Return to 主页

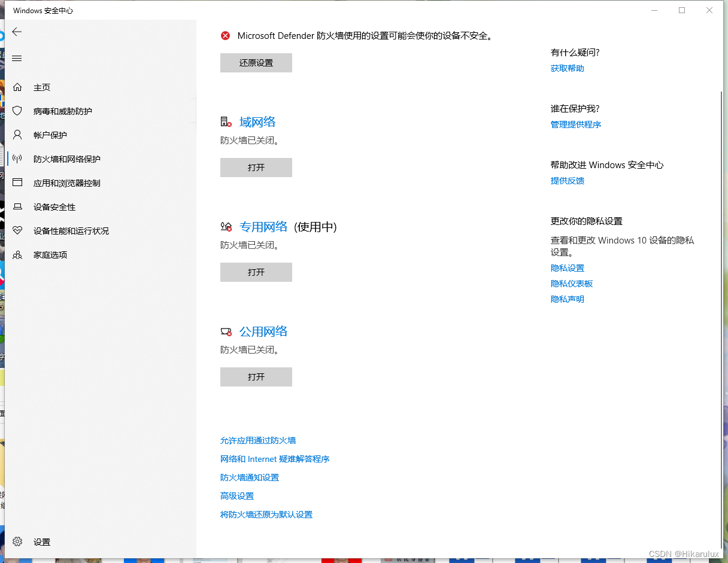click(x=41, y=87)
